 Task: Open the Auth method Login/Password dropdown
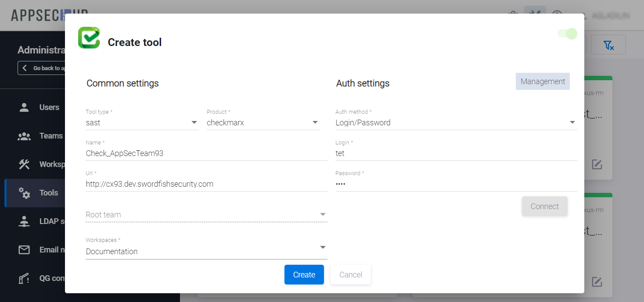(456, 123)
